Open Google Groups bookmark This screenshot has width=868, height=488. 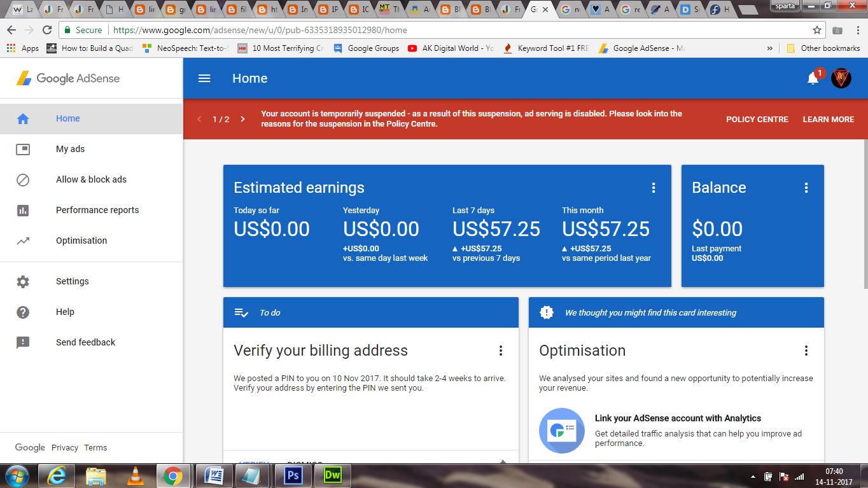click(x=367, y=48)
